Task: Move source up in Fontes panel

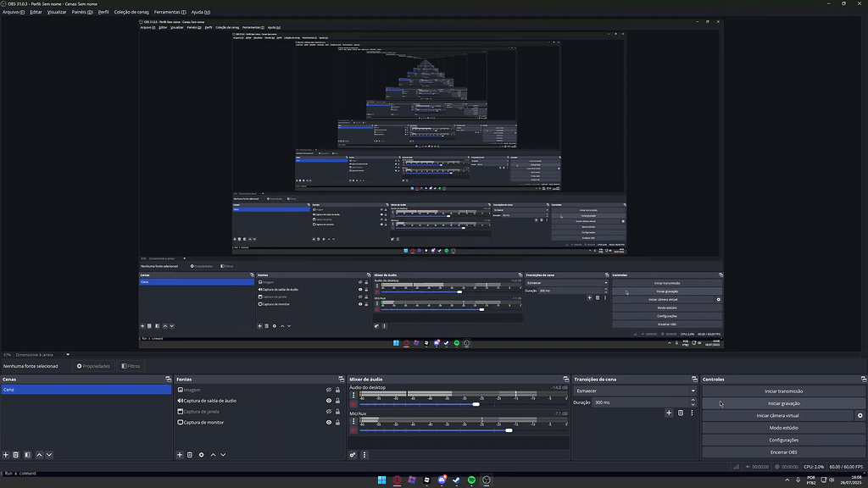Action: pyautogui.click(x=213, y=455)
